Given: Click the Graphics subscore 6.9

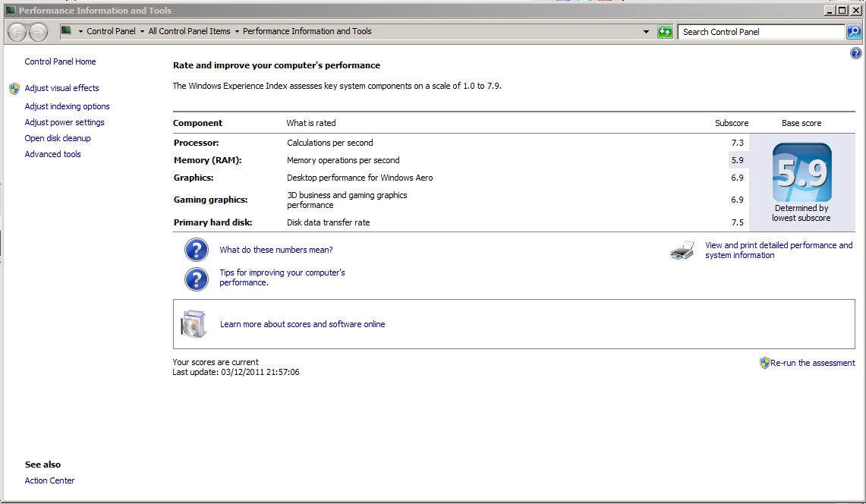Looking at the screenshot, I should pos(737,178).
